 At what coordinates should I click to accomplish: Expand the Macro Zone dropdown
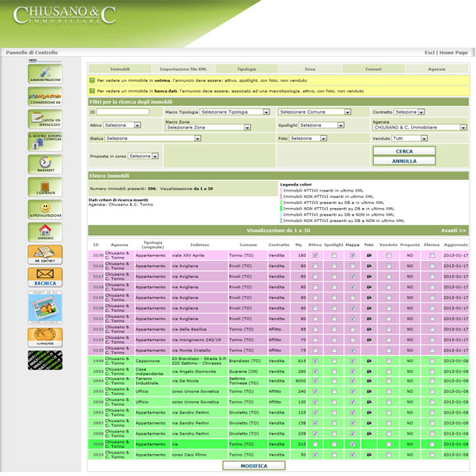pyautogui.click(x=208, y=128)
